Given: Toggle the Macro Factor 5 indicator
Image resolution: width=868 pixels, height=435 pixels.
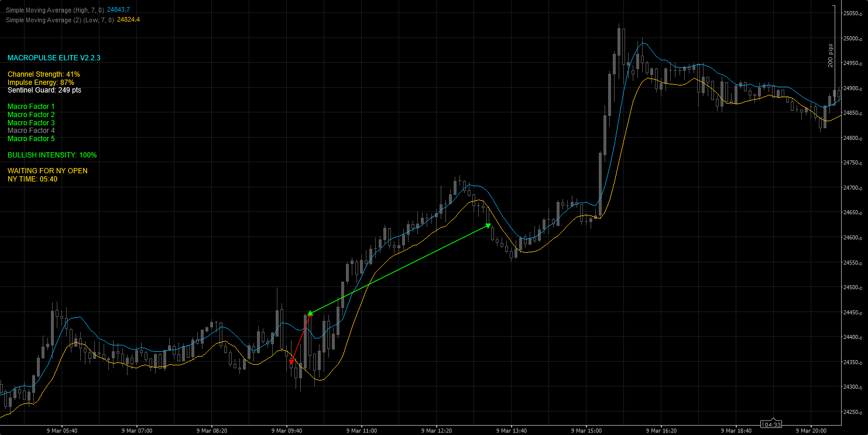Looking at the screenshot, I should pos(30,139).
